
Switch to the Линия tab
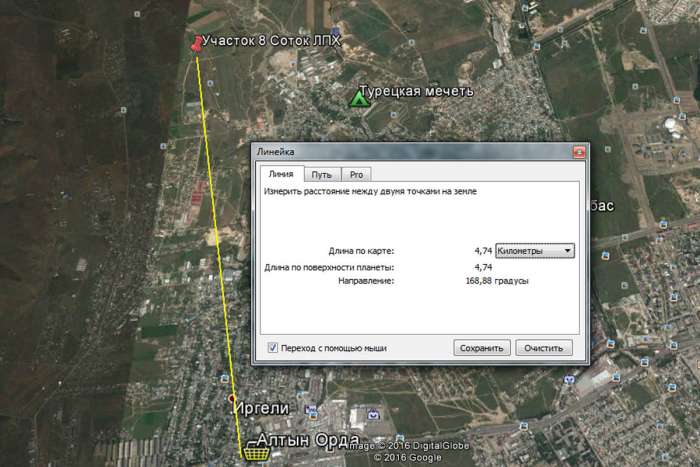281,174
